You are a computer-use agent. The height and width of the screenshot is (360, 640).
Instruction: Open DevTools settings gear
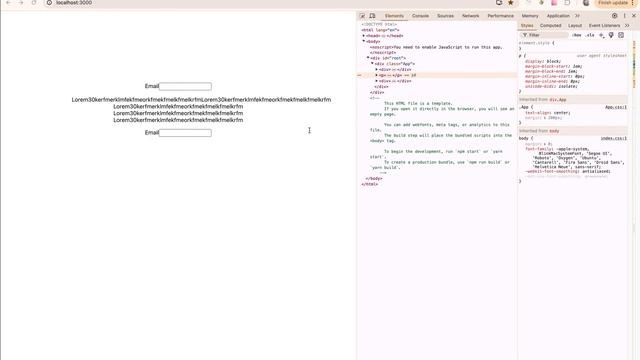tap(614, 16)
